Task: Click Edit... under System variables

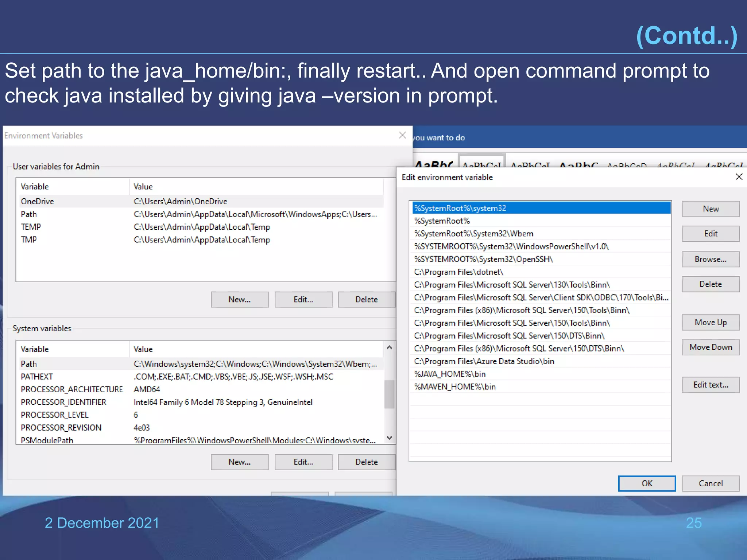Action: point(303,462)
